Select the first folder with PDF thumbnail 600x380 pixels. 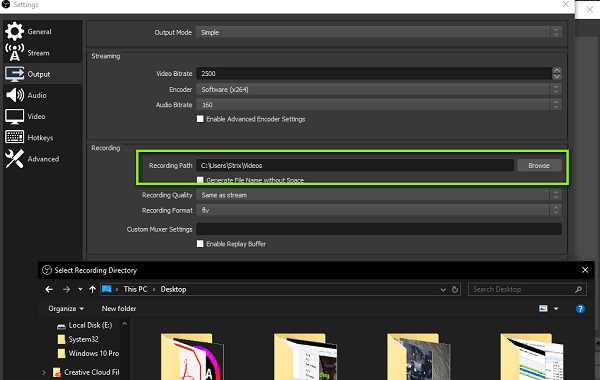click(191, 357)
